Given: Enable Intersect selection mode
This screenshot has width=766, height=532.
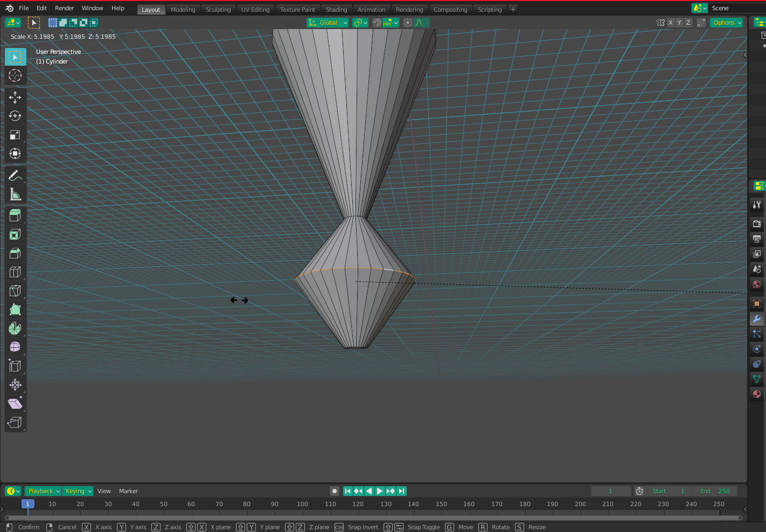Looking at the screenshot, I should click(x=94, y=23).
